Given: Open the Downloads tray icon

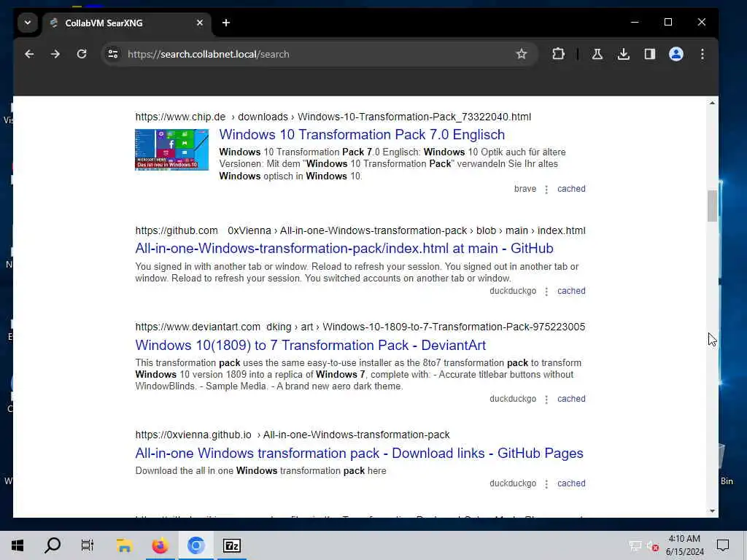Looking at the screenshot, I should [x=623, y=54].
